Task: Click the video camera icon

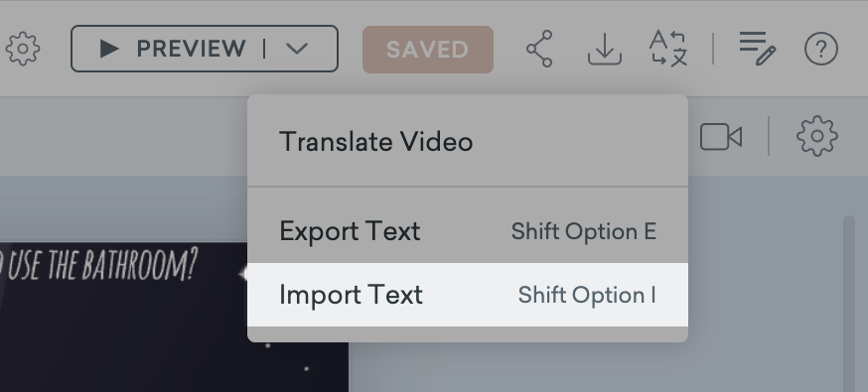Action: (721, 137)
